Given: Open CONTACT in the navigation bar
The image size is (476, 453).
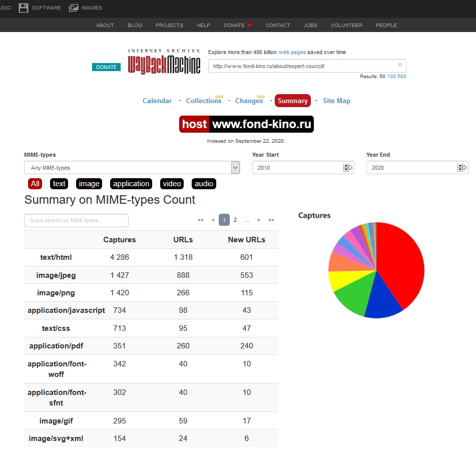Looking at the screenshot, I should [278, 25].
